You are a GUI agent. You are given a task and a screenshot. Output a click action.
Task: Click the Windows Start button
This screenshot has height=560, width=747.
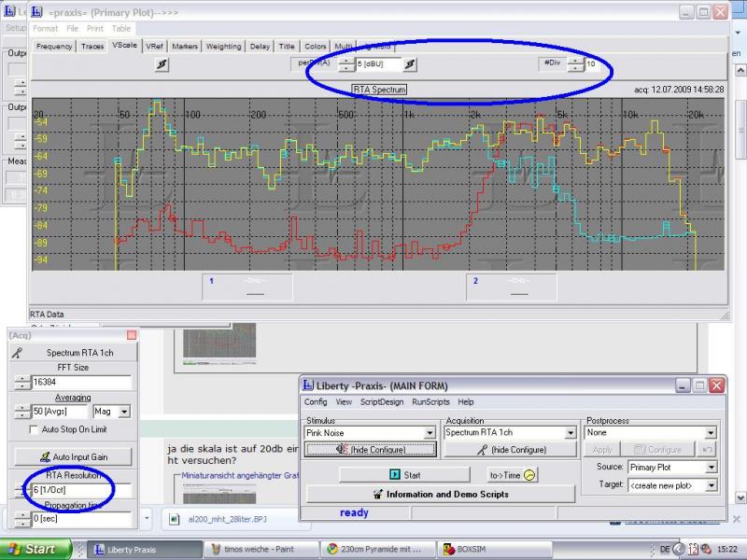point(32,550)
